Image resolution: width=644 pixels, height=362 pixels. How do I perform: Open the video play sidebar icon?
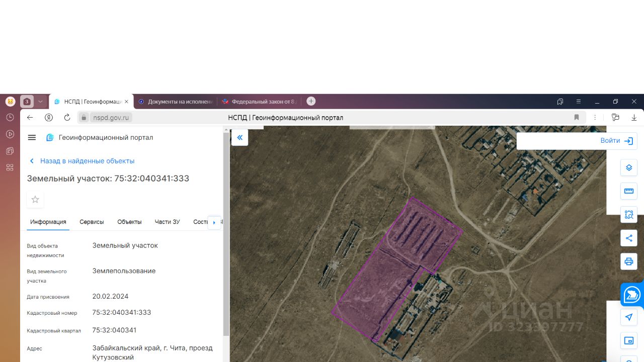(10, 134)
